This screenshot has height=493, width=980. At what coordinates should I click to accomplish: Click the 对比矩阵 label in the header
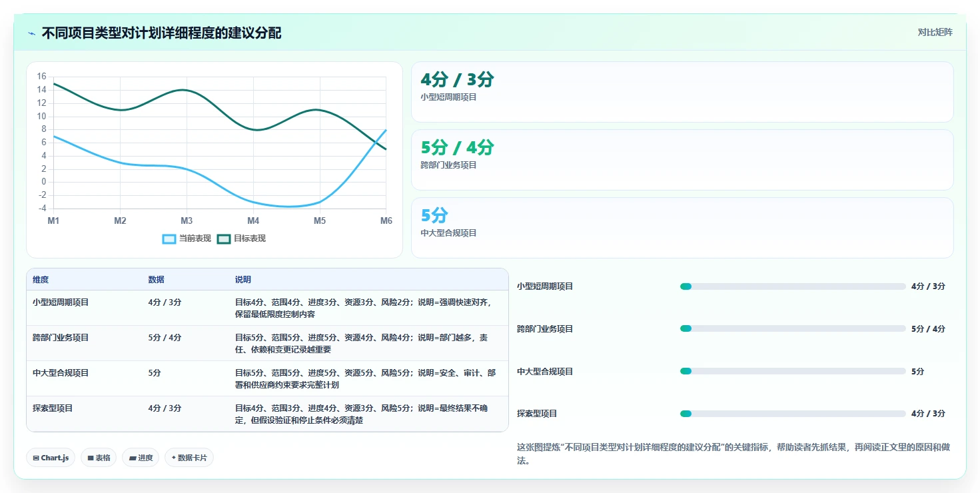(935, 32)
